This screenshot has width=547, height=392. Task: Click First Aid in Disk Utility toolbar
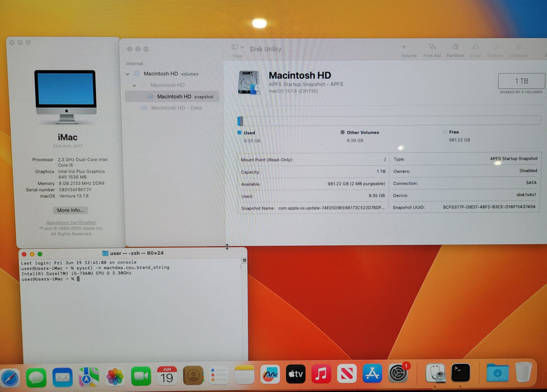tap(432, 50)
